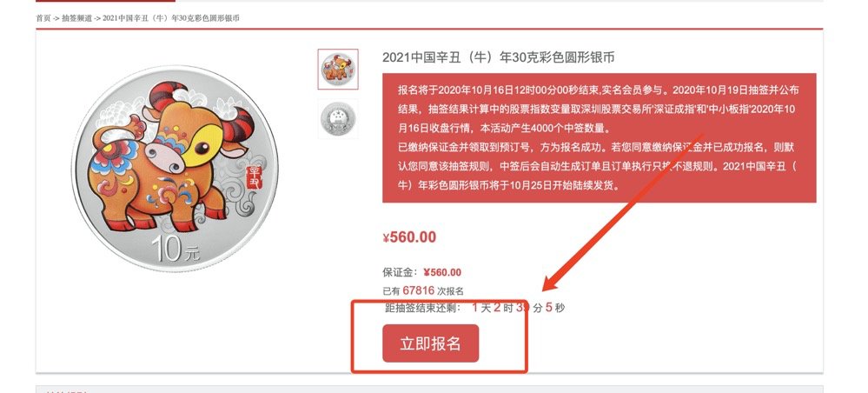The width and height of the screenshot is (868, 393).
Task: Click the blue flower pattern on ox
Action: click(x=114, y=157)
